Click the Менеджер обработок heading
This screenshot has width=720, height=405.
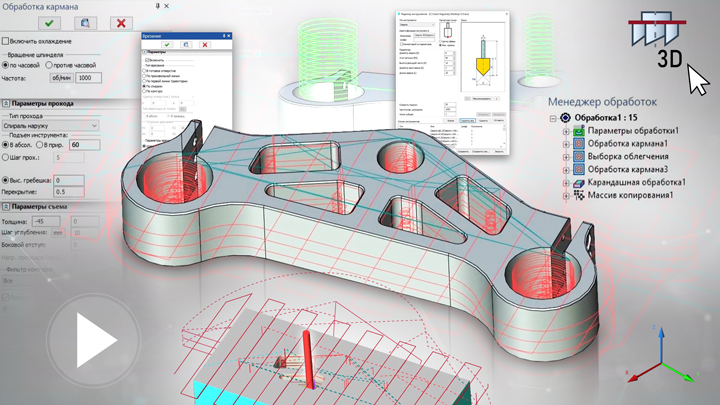click(602, 101)
